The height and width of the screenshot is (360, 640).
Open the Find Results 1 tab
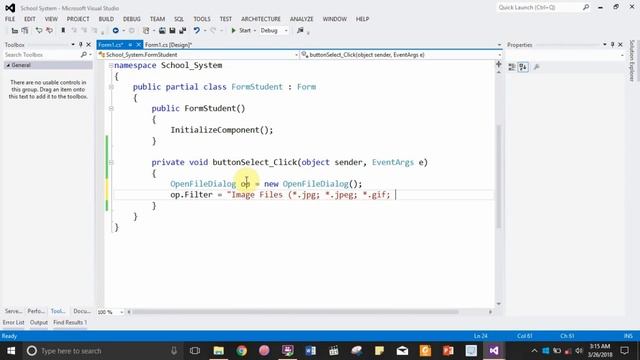pos(70,322)
